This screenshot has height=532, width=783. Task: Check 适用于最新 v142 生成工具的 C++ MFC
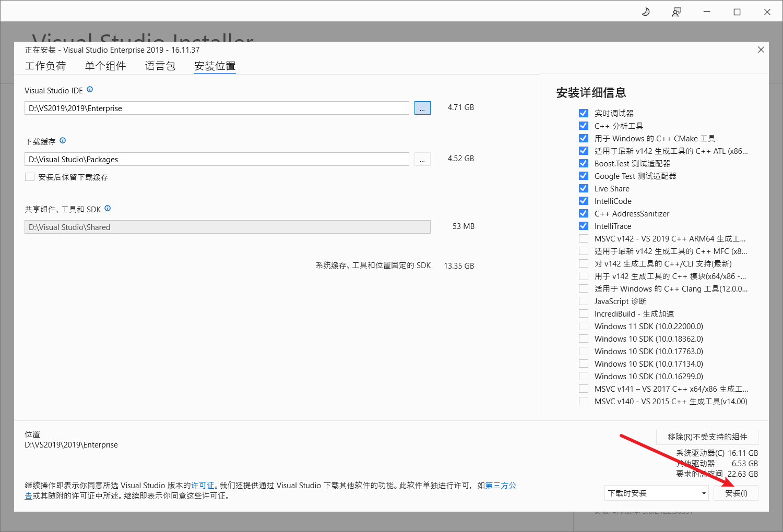(584, 251)
